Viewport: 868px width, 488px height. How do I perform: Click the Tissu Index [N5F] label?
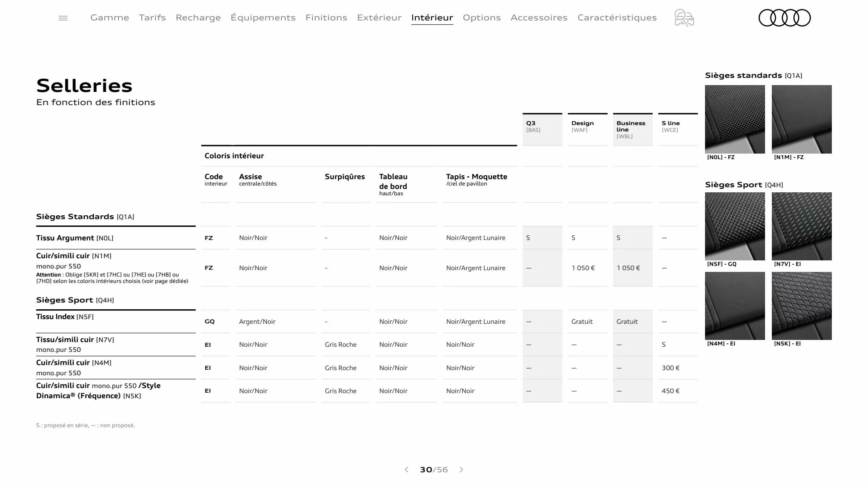(65, 317)
